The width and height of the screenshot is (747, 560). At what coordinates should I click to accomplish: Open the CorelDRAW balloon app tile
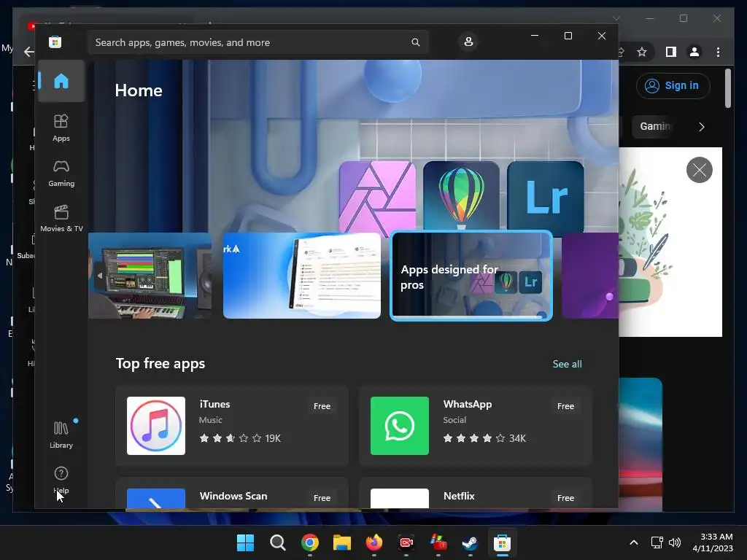[x=461, y=195]
